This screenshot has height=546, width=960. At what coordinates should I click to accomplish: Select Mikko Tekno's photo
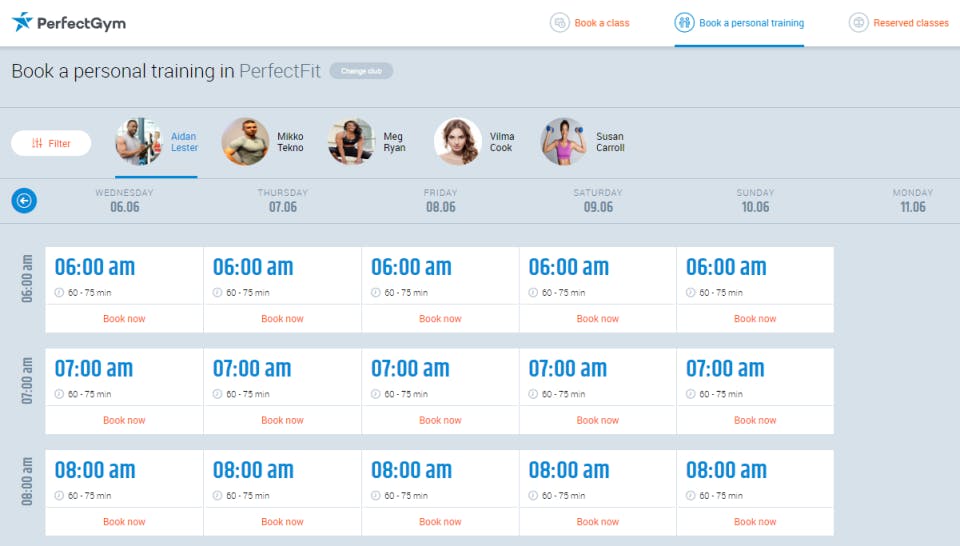(245, 142)
